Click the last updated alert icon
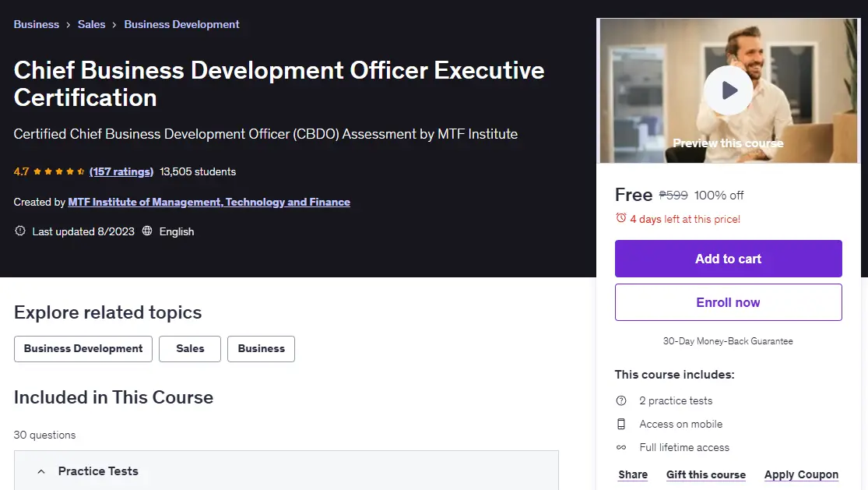This screenshot has width=868, height=490. pos(20,231)
